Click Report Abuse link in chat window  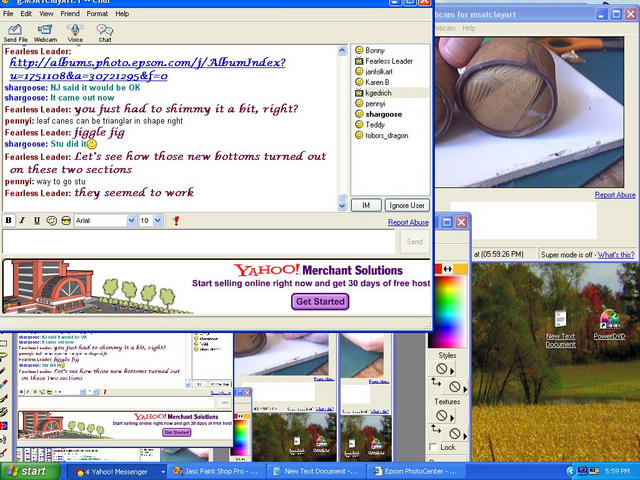point(408,222)
